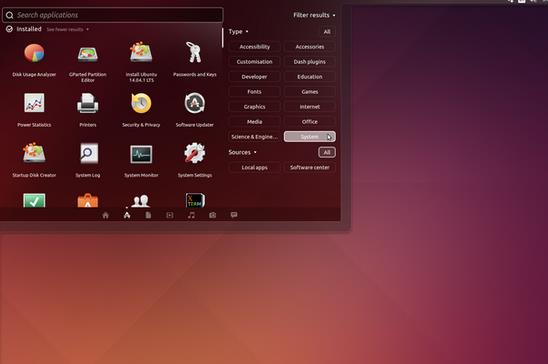Click the Installed category header
Screen dimensions: 548x364
click(29, 29)
